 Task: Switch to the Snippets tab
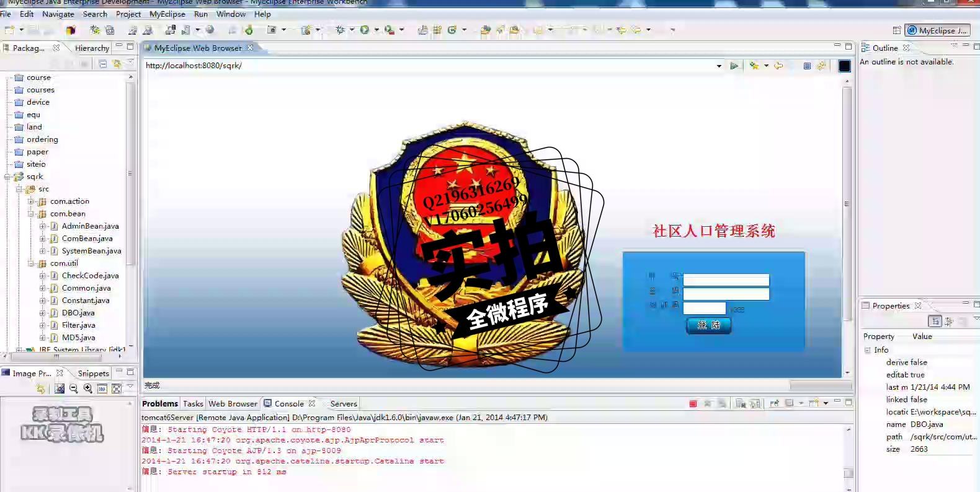(x=93, y=373)
